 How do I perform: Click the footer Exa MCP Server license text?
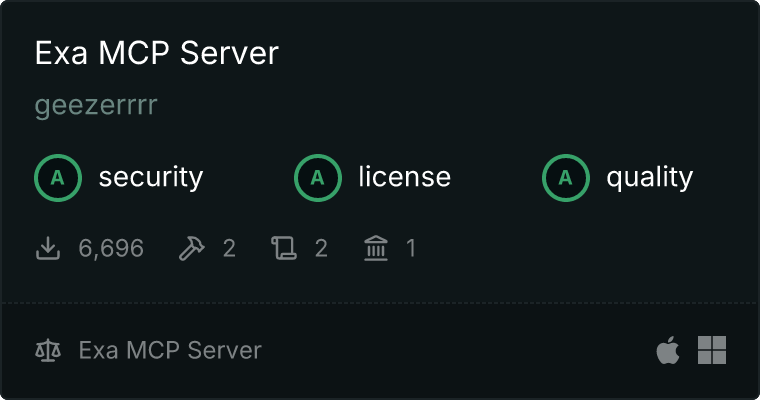[170, 351]
